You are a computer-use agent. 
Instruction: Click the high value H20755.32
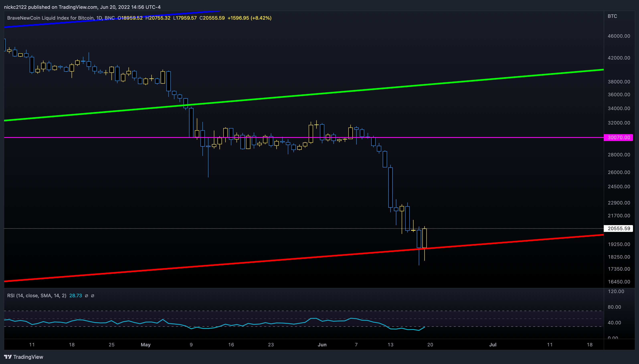(158, 18)
